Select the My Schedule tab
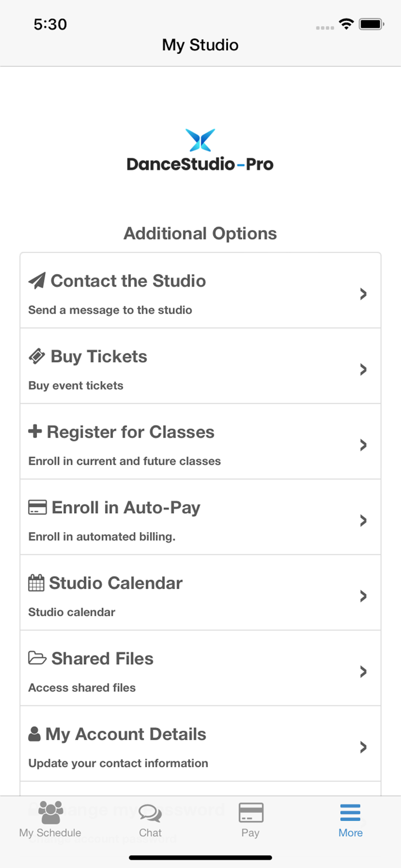Screen dimensions: 401x868 pyautogui.click(x=50, y=819)
